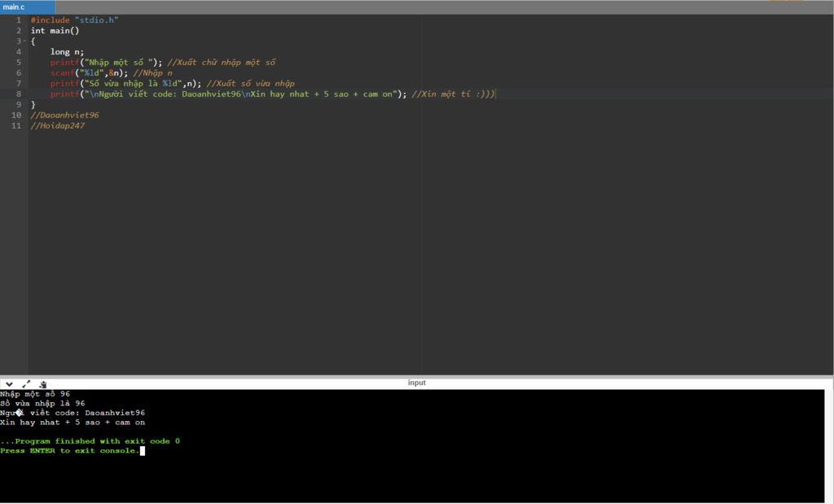Expand the console to fullscreen
This screenshot has height=504, width=834.
26,384
